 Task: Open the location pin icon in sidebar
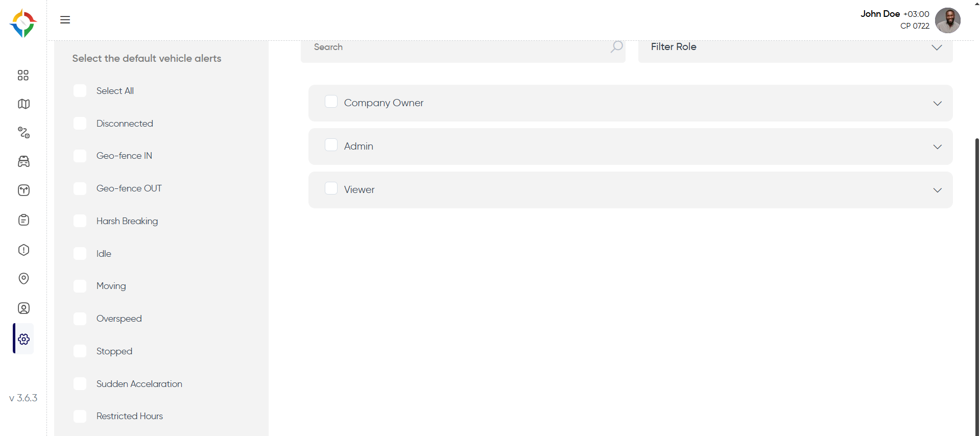coord(23,279)
